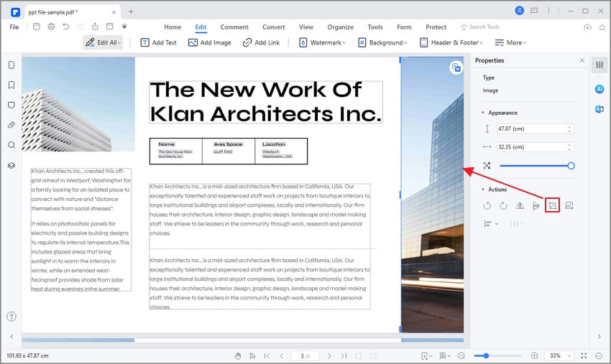This screenshot has height=364, width=611.
Task: Open the More options dropdown
Action: [510, 42]
